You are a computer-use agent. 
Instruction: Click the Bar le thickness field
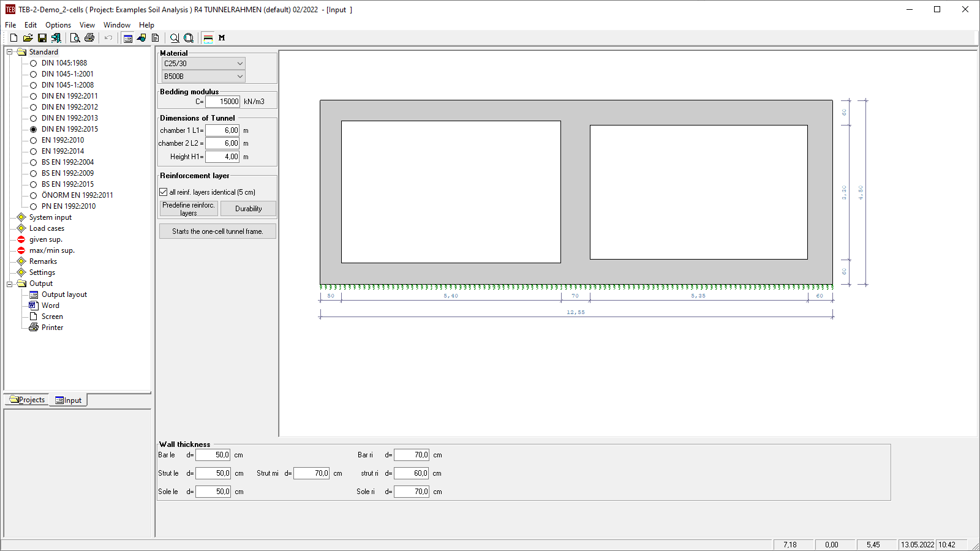(213, 455)
